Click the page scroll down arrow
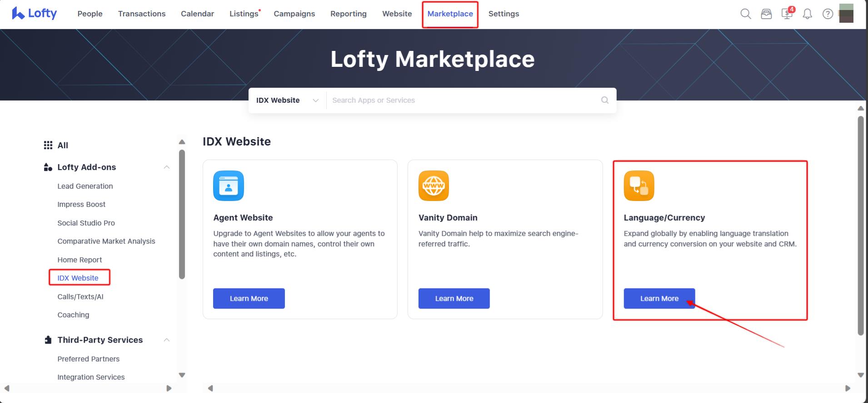Viewport: 868px width, 403px height. tap(861, 375)
